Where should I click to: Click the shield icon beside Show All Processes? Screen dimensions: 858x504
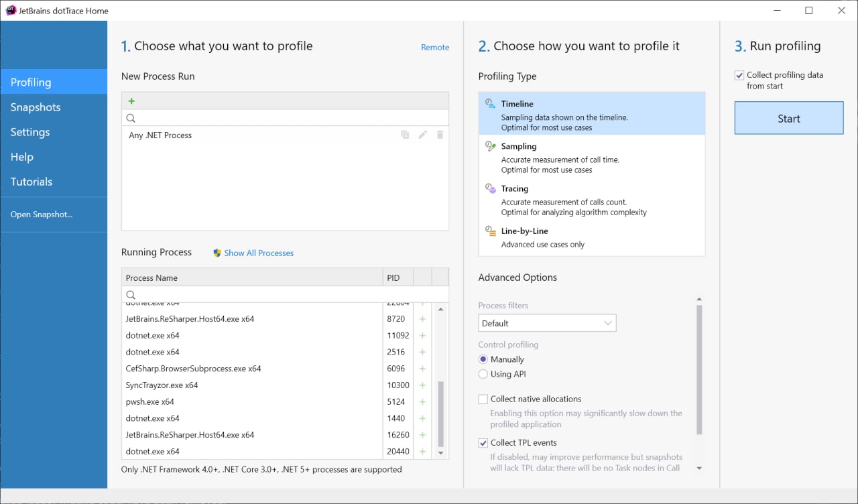217,253
